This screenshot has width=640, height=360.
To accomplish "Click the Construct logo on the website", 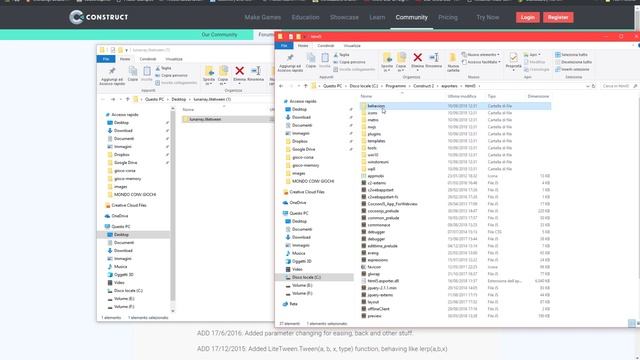I will (98, 17).
